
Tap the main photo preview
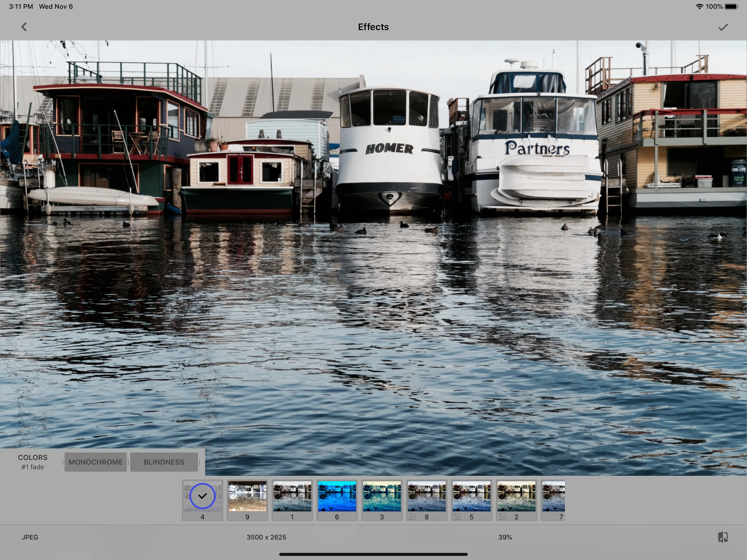[x=373, y=257]
